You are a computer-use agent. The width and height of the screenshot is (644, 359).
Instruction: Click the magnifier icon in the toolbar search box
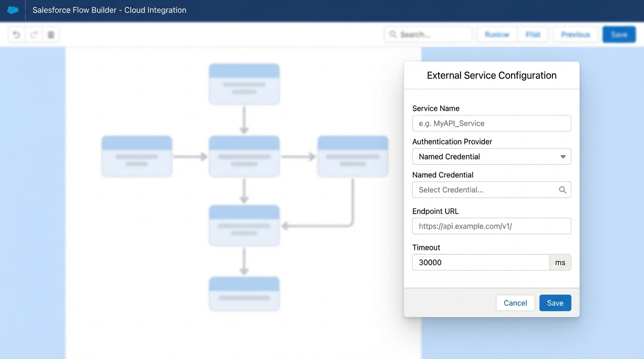pos(393,34)
